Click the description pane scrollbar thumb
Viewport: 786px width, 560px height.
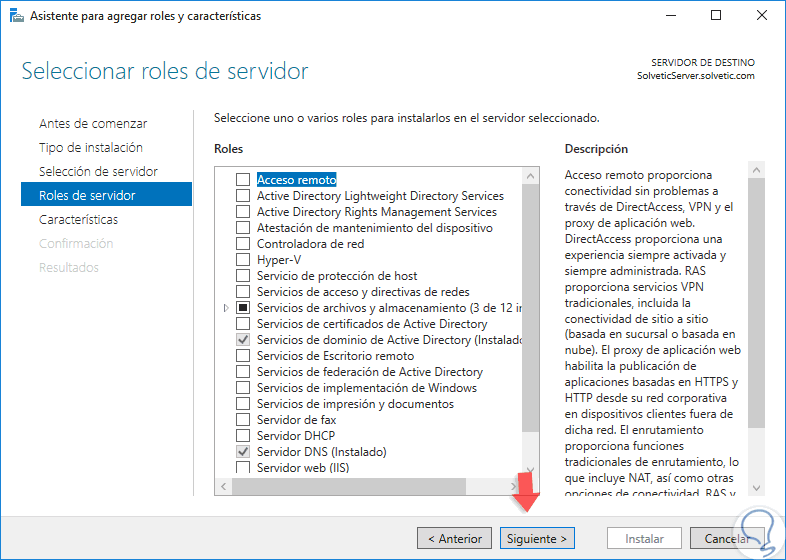[756, 303]
